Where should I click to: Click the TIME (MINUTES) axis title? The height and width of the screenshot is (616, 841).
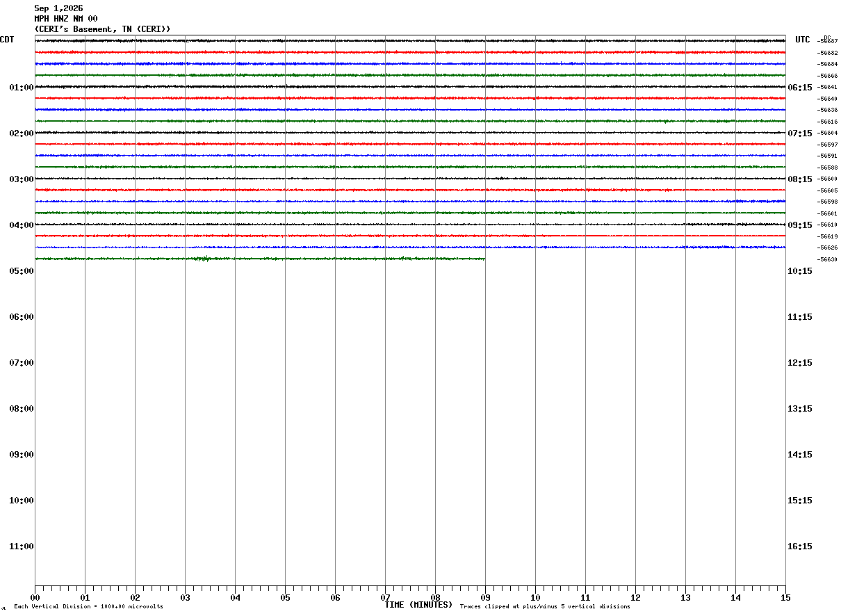[x=418, y=605]
